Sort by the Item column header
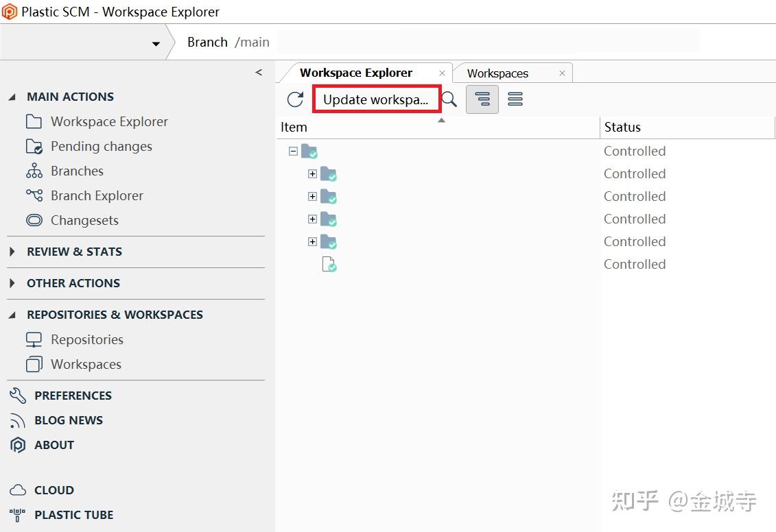Screen dimensions: 776x532 438,128
